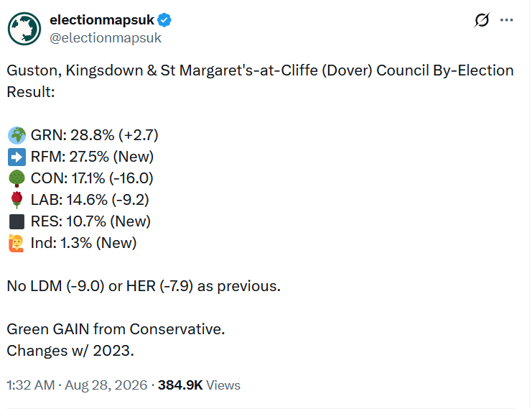Image resolution: width=532 pixels, height=409 pixels.
Task: Open the electionmapsuk profile avatar
Action: pyautogui.click(x=24, y=29)
